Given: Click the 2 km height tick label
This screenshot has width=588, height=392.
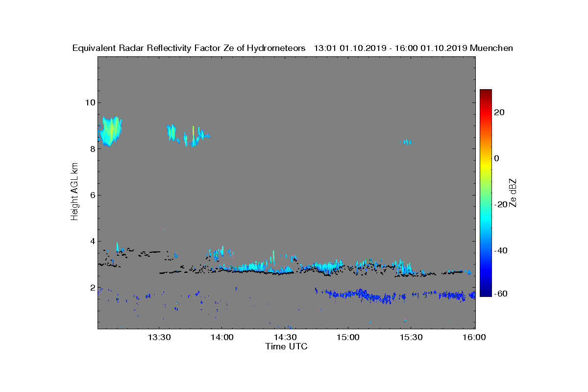Looking at the screenshot, I should [92, 288].
